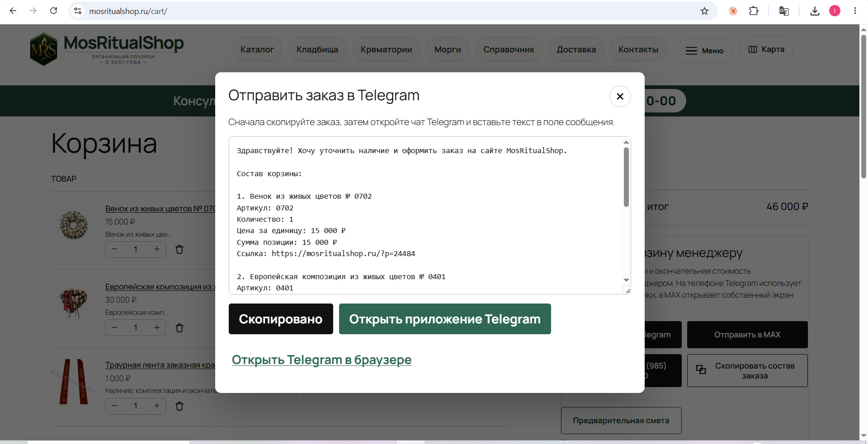
Task: Go back in browser history
Action: [13, 11]
